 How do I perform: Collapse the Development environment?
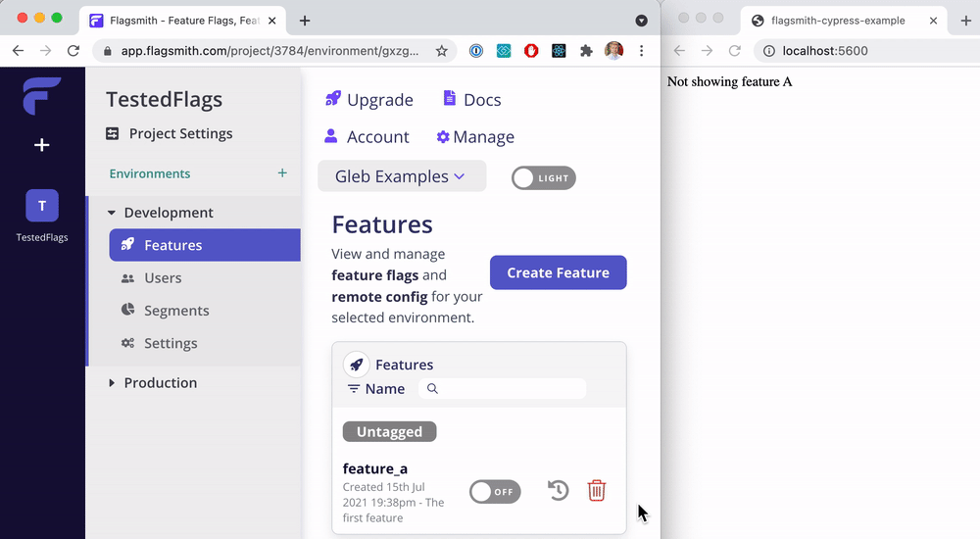coord(112,213)
